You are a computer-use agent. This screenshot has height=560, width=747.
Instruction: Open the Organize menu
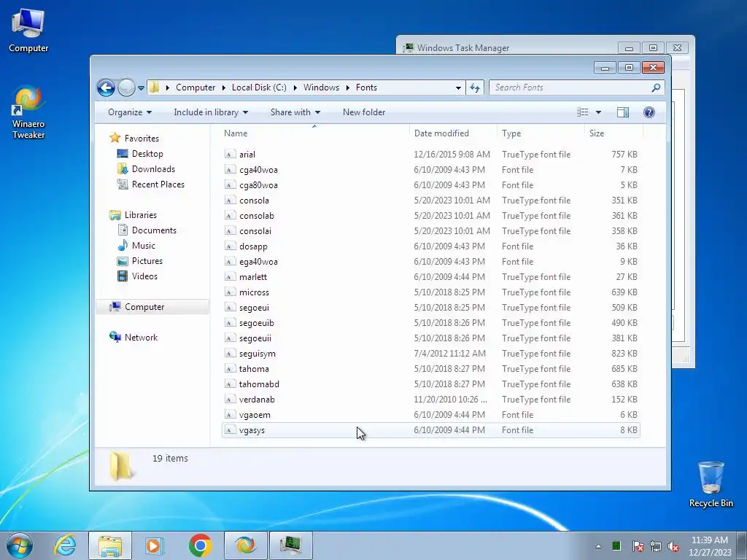coord(130,112)
